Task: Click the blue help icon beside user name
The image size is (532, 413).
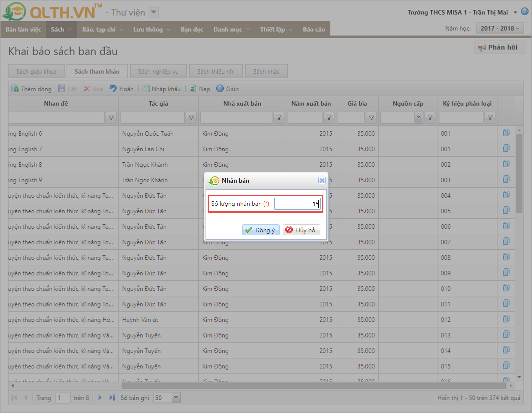Action: tap(524, 12)
